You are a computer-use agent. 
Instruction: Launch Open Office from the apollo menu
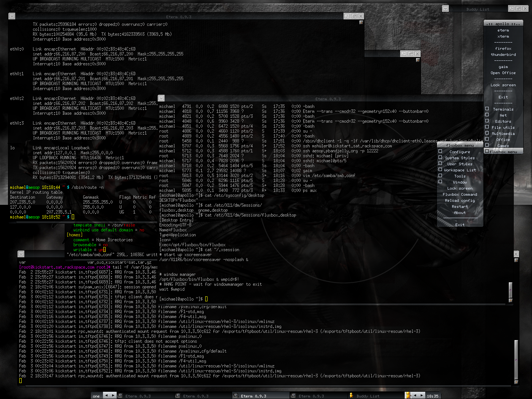click(x=503, y=73)
